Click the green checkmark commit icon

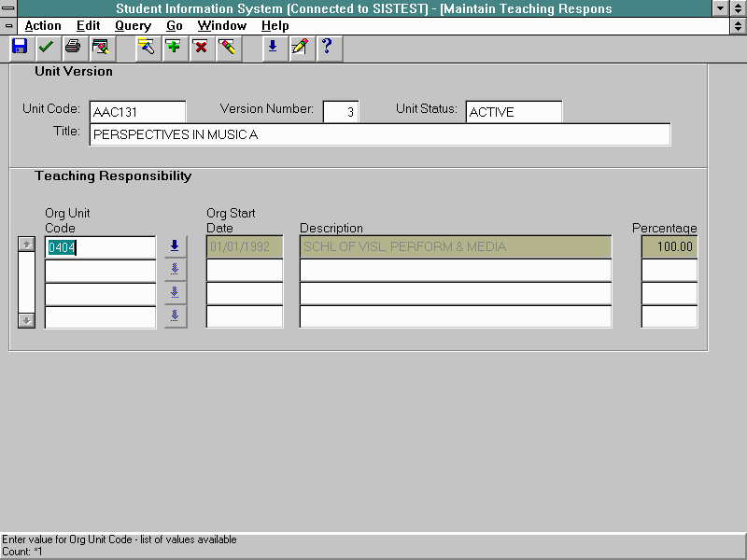pyautogui.click(x=46, y=47)
